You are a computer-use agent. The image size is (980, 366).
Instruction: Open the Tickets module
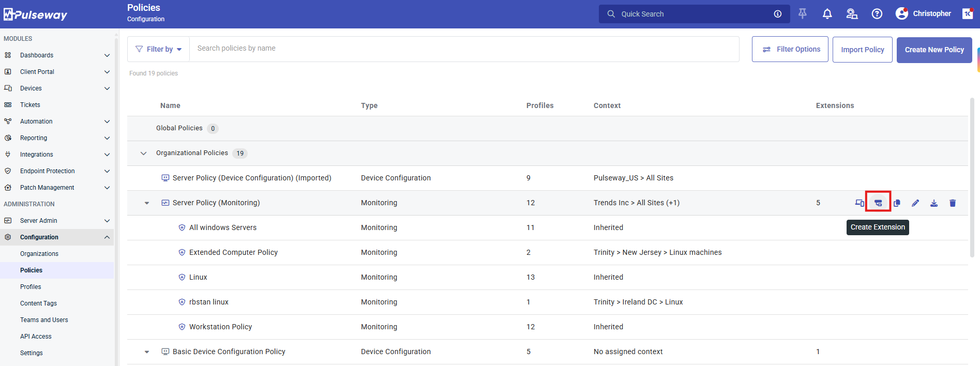30,105
